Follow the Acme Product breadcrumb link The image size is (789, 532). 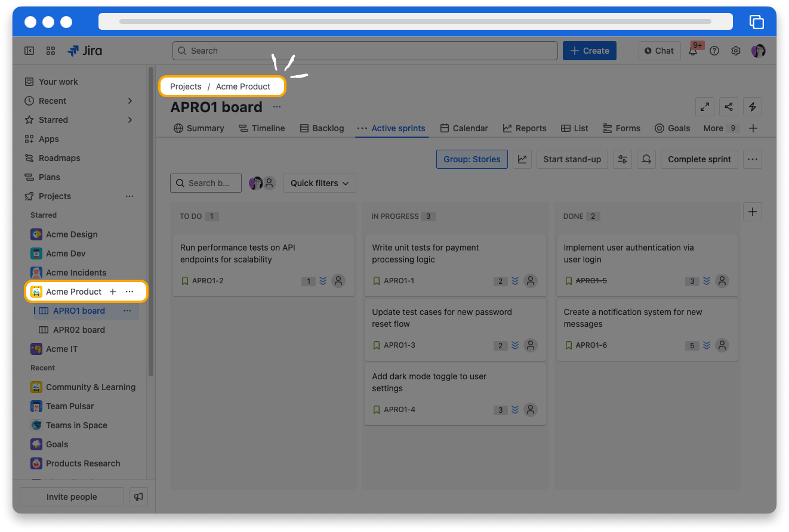point(243,86)
